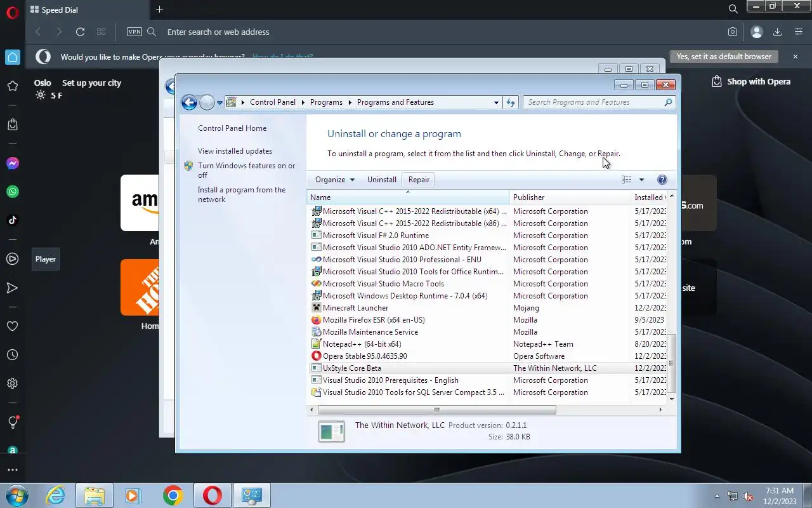Open Opera menu logo icon
The width and height of the screenshot is (812, 508).
click(12, 12)
